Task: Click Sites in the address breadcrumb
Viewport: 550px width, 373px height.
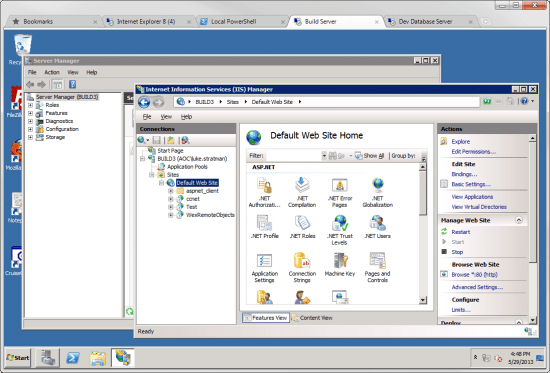Action: pos(232,102)
